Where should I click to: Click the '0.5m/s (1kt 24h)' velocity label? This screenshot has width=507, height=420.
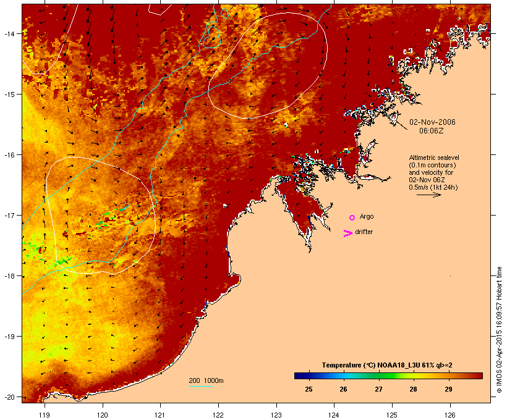coord(433,187)
